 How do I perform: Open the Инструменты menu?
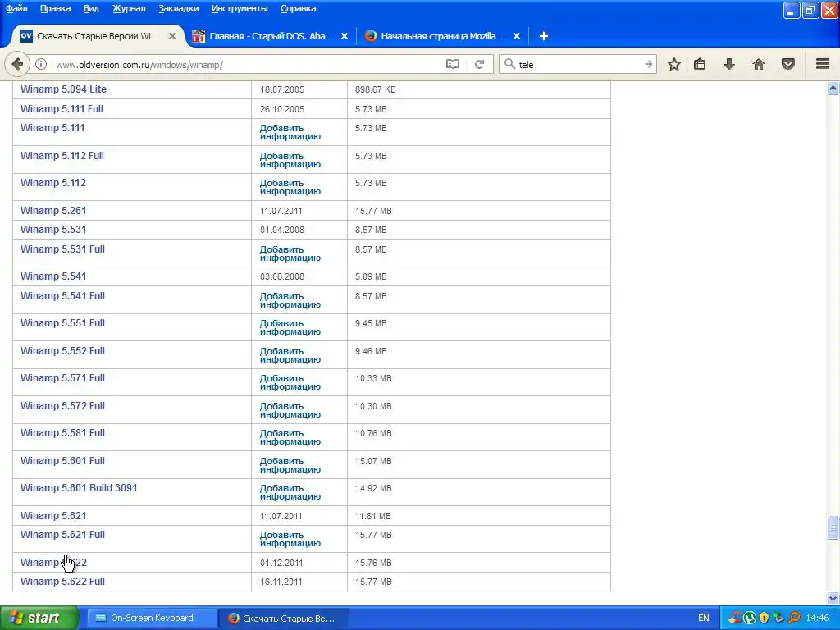pos(240,8)
